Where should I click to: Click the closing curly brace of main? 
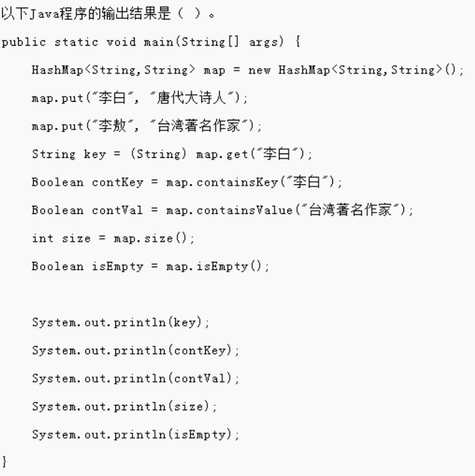4,463
